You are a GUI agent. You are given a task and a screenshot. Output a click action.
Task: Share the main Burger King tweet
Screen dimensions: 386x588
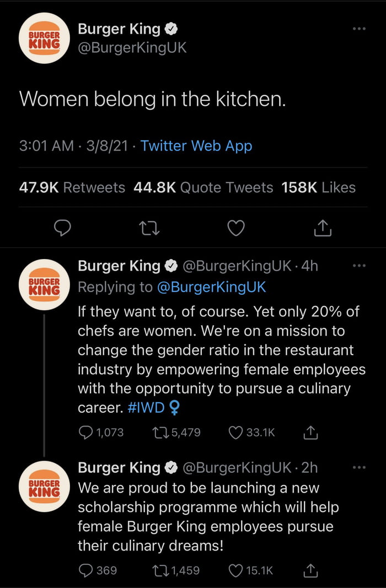pyautogui.click(x=323, y=228)
